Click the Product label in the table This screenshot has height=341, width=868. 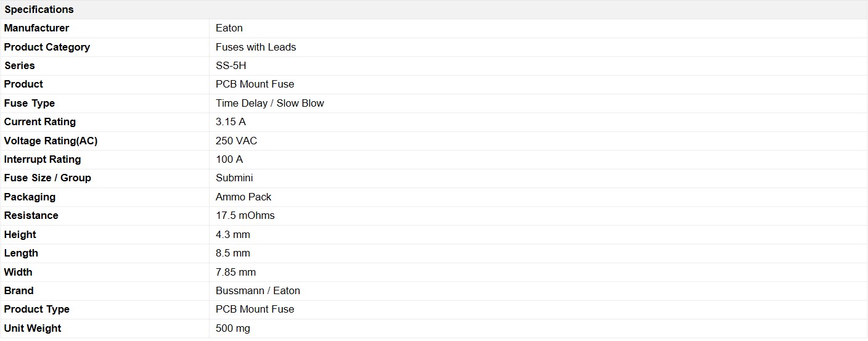tap(23, 84)
